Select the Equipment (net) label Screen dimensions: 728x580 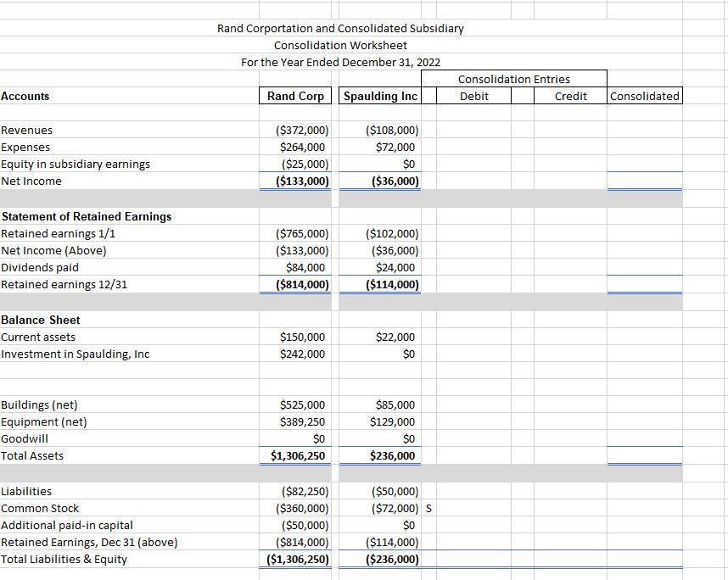pos(43,421)
